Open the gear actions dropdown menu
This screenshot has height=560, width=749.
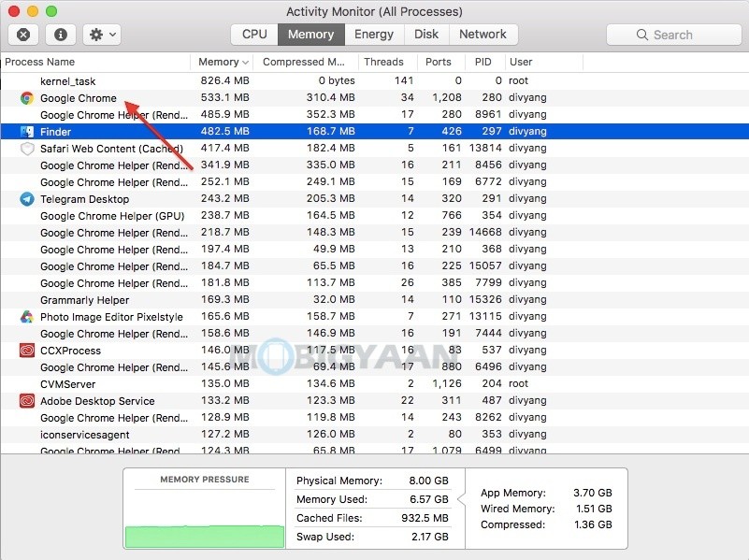click(102, 35)
